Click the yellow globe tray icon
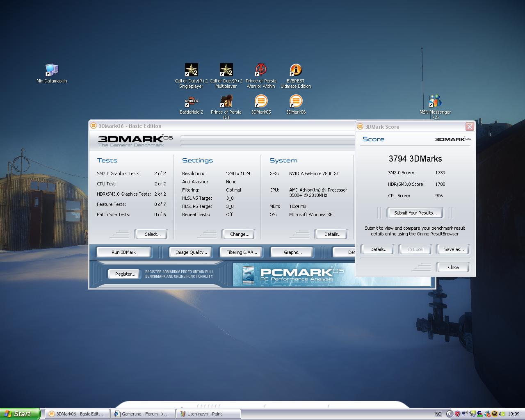Image resolution: width=525 pixels, height=420 pixels. coord(495,414)
